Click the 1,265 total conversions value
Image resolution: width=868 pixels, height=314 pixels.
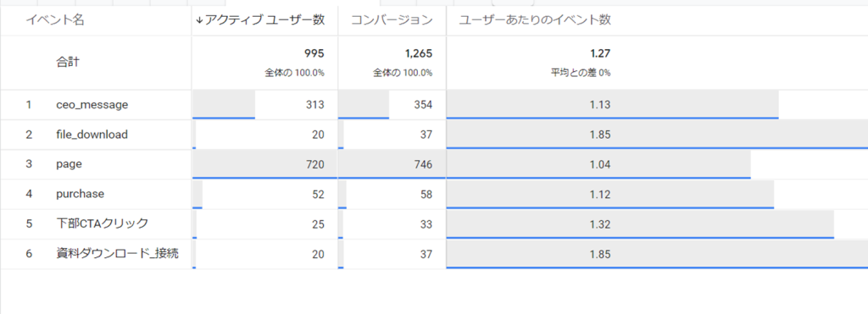click(x=418, y=53)
